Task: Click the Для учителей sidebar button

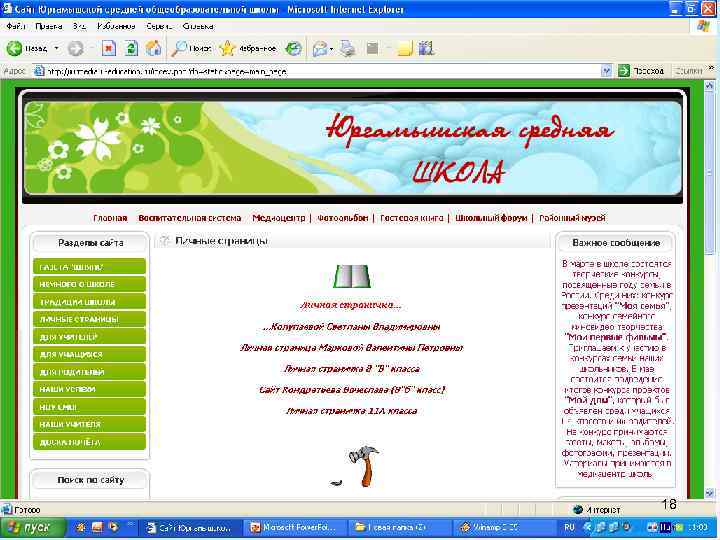Action: pyautogui.click(x=90, y=337)
